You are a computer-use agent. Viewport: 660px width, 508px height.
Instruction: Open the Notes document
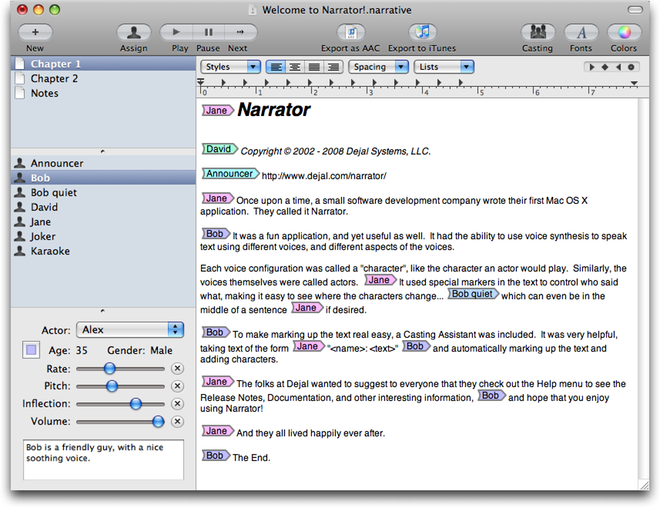pos(103,93)
